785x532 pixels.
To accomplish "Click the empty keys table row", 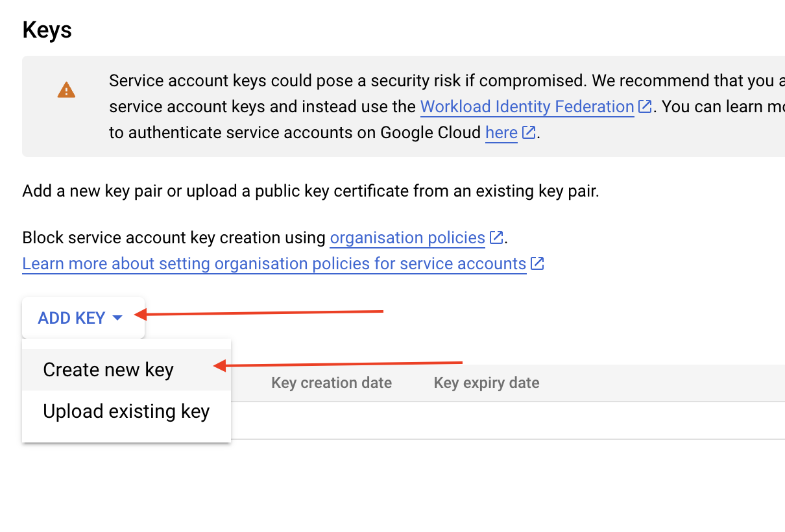I will pyautogui.click(x=506, y=420).
